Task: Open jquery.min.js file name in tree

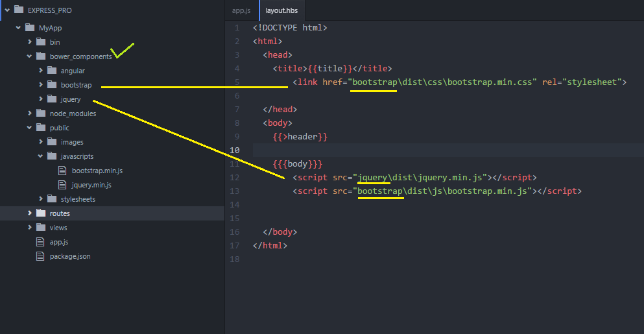Action: coord(91,185)
